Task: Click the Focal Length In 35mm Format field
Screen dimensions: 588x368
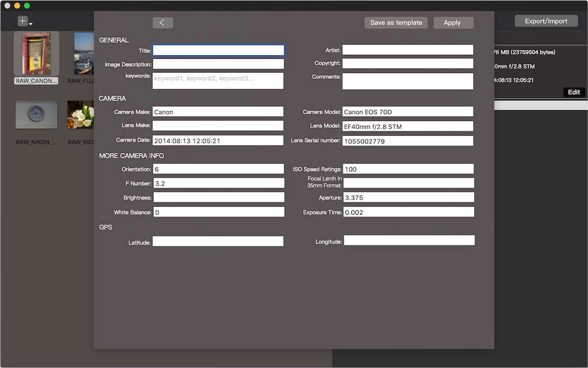Action: [409, 183]
